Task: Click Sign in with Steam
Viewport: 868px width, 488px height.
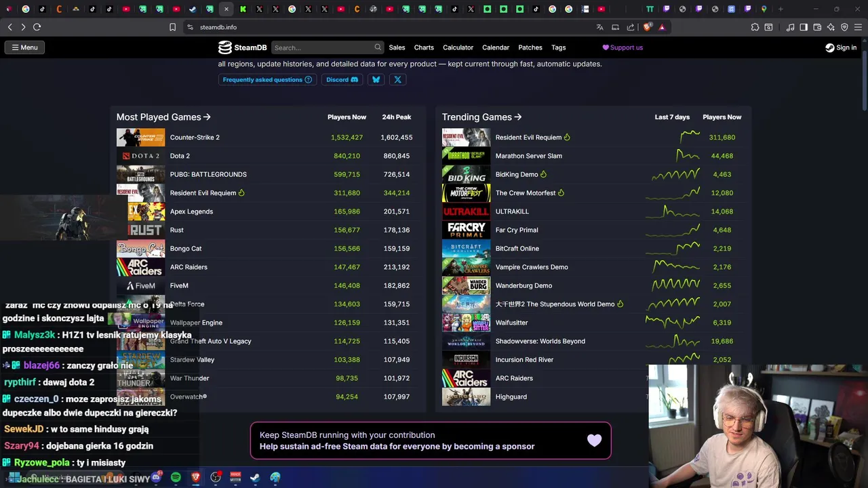Action: 841,47
